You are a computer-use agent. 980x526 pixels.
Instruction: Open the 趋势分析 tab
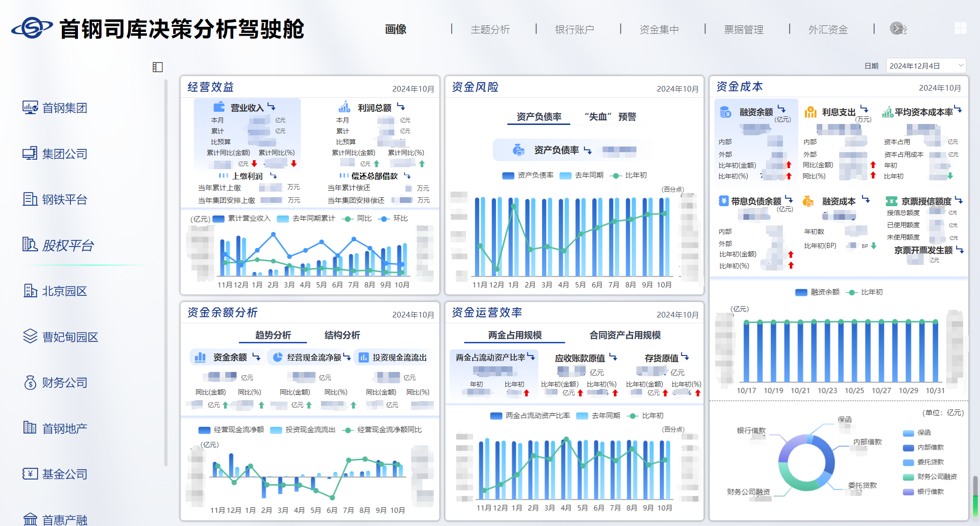click(273, 335)
